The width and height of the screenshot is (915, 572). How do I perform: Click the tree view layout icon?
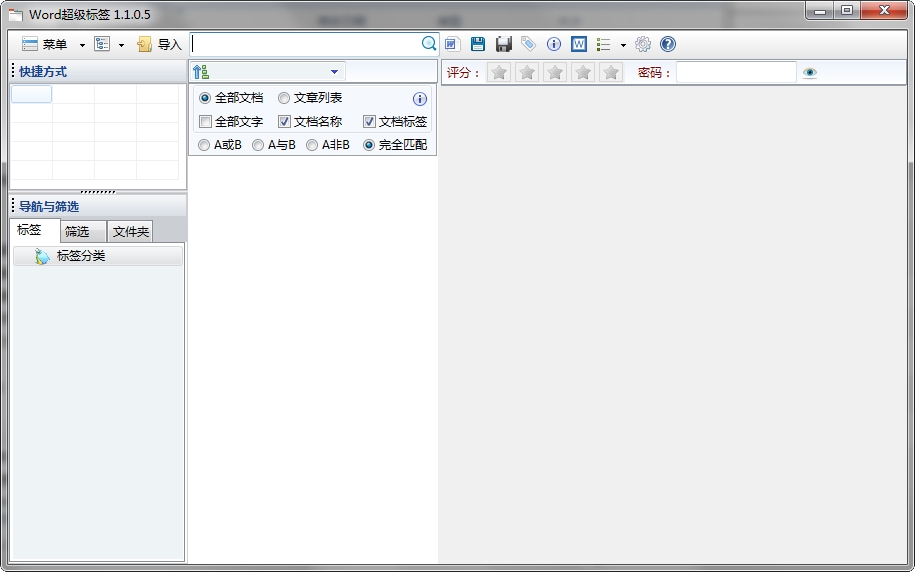click(x=102, y=44)
